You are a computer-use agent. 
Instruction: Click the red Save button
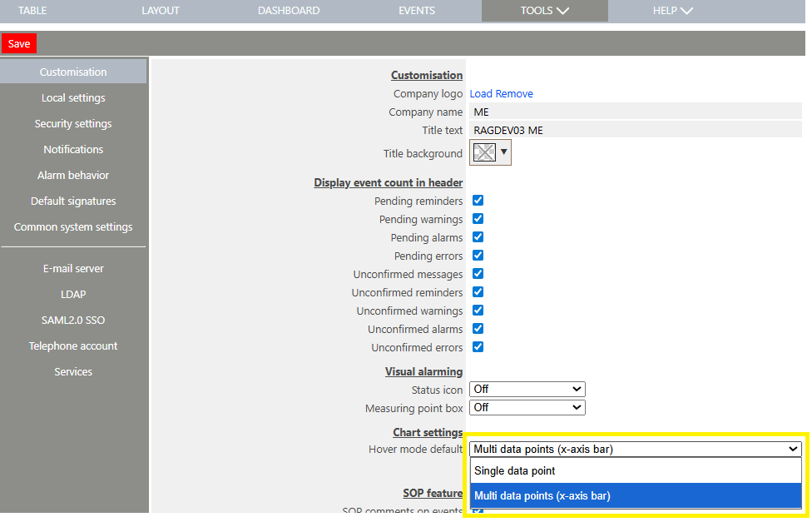[x=19, y=44]
